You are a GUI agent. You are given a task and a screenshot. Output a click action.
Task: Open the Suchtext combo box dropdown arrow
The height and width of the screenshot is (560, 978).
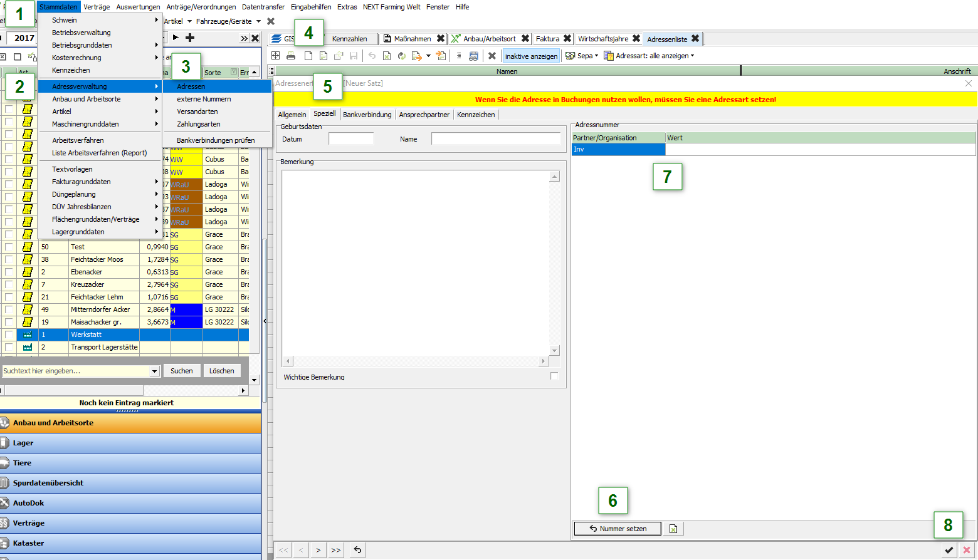coord(154,371)
